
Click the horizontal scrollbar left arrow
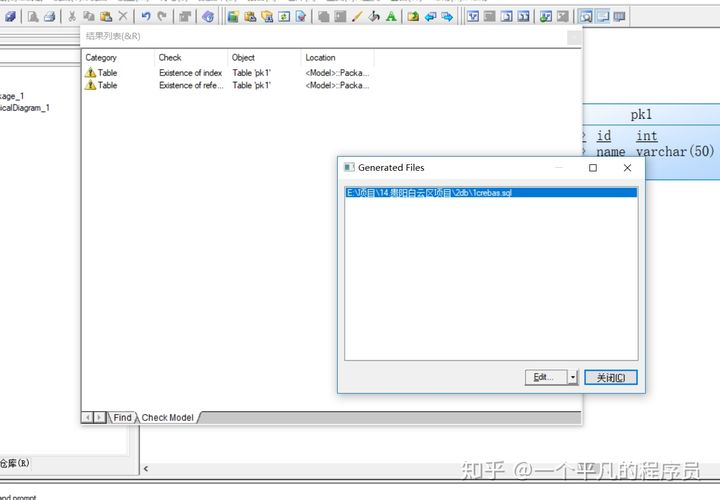(146, 469)
